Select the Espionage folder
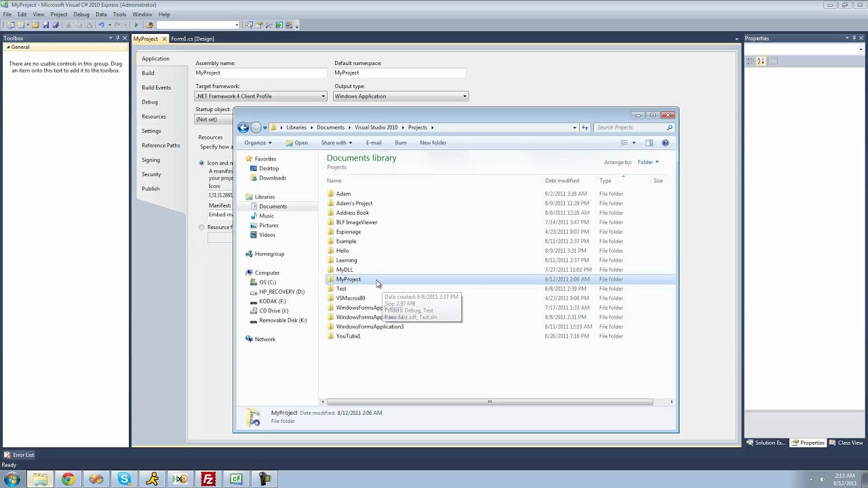The height and width of the screenshot is (488, 868). (348, 232)
